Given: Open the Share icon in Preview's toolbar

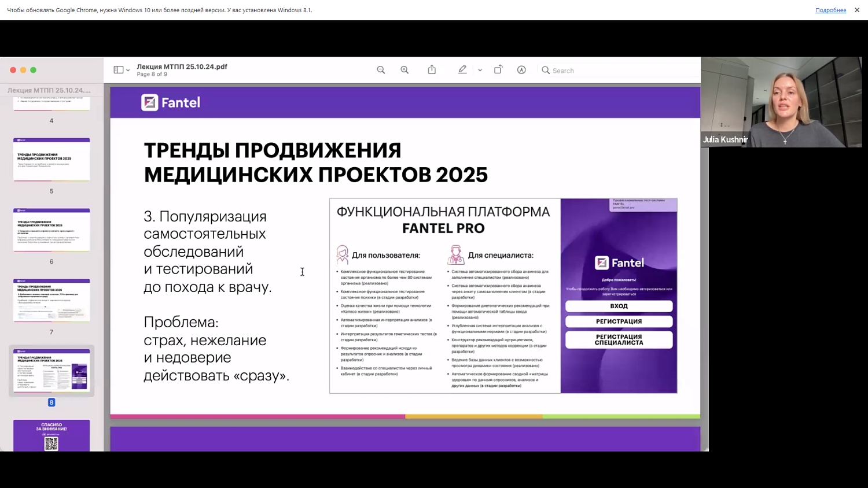Looking at the screenshot, I should pyautogui.click(x=431, y=69).
